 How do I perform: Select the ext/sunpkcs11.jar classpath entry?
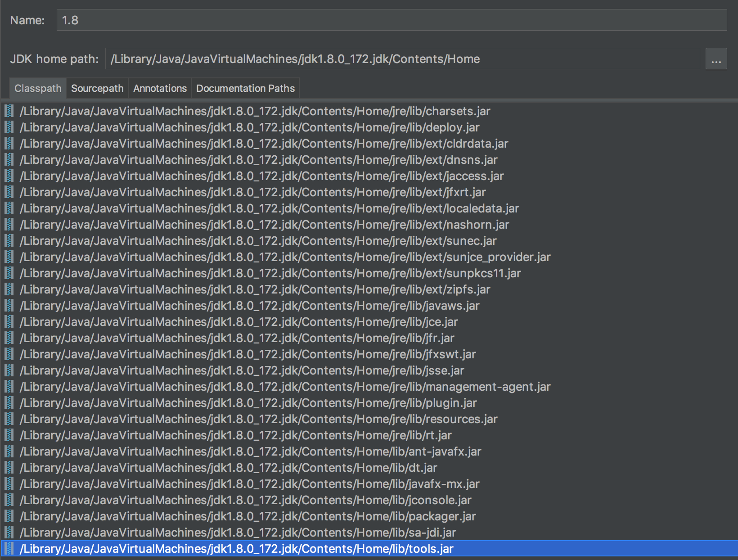tap(369, 273)
